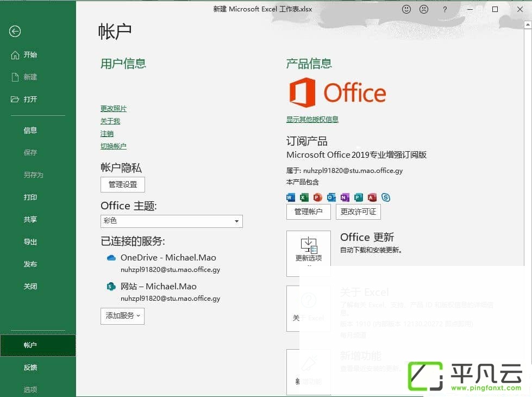Image resolution: width=532 pixels, height=397 pixels.
Task: Select 发布 in the sidebar
Action: [30, 264]
